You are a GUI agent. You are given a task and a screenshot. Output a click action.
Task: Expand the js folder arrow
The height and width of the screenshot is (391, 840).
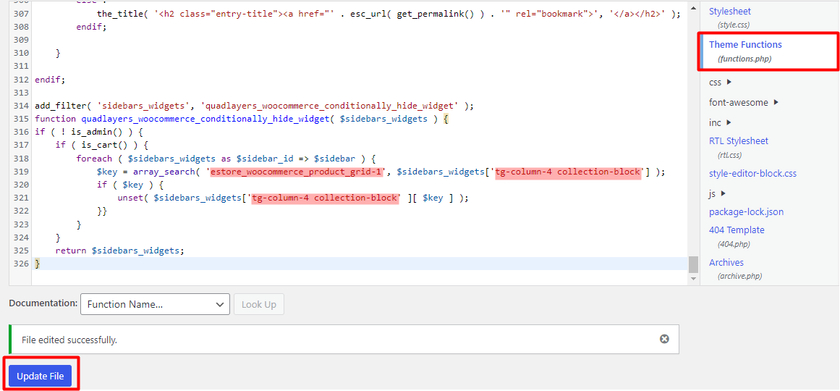[x=724, y=193]
